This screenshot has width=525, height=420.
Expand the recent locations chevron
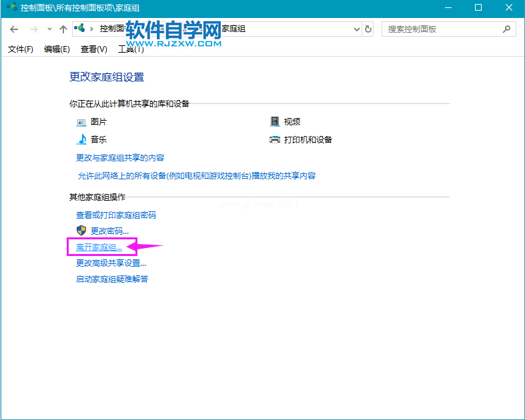(49, 29)
